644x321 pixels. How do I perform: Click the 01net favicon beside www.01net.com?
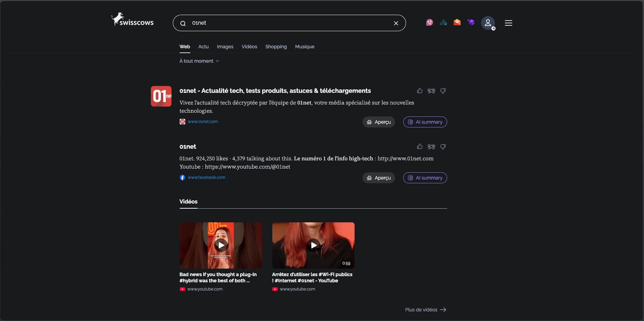click(x=182, y=122)
